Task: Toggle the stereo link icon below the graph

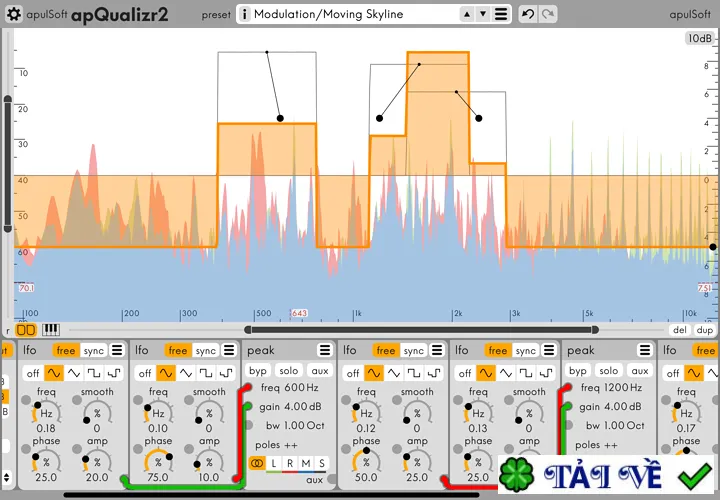Action: coord(26,330)
